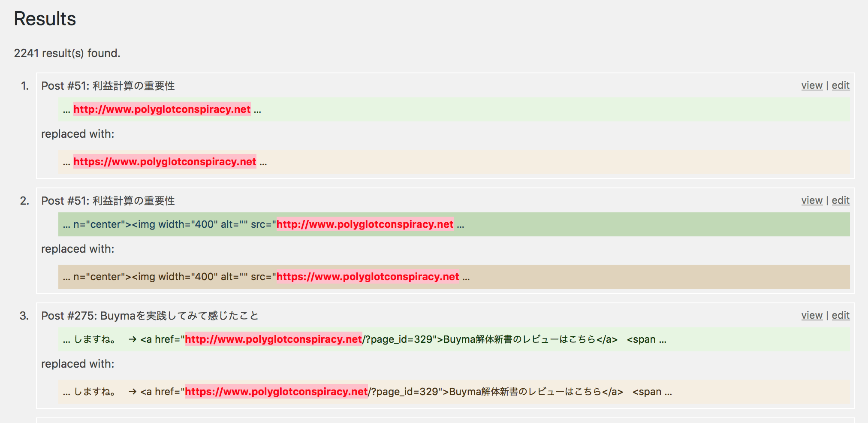Image resolution: width=868 pixels, height=423 pixels.
Task: Open edit link for result 2
Action: (841, 200)
